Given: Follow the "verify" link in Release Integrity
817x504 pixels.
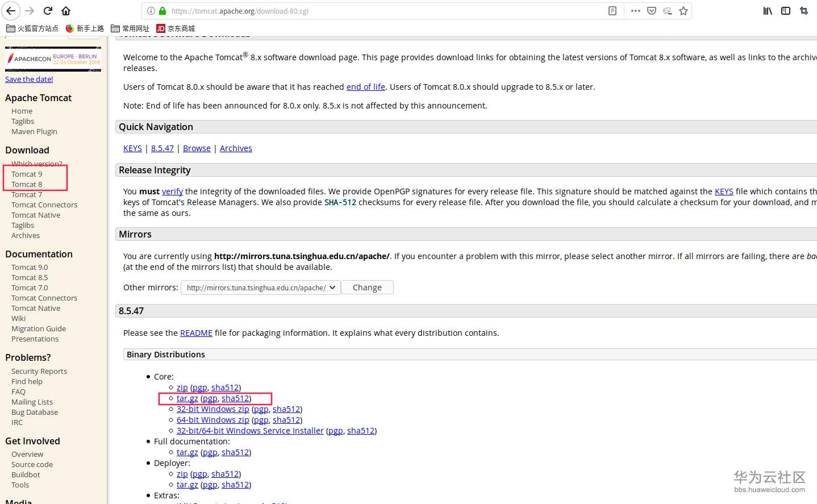Looking at the screenshot, I should [x=172, y=191].
